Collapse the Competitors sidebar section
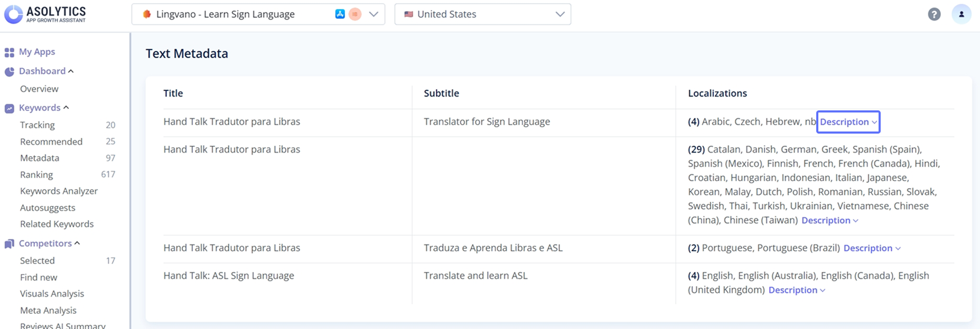The width and height of the screenshot is (980, 329). (77, 243)
